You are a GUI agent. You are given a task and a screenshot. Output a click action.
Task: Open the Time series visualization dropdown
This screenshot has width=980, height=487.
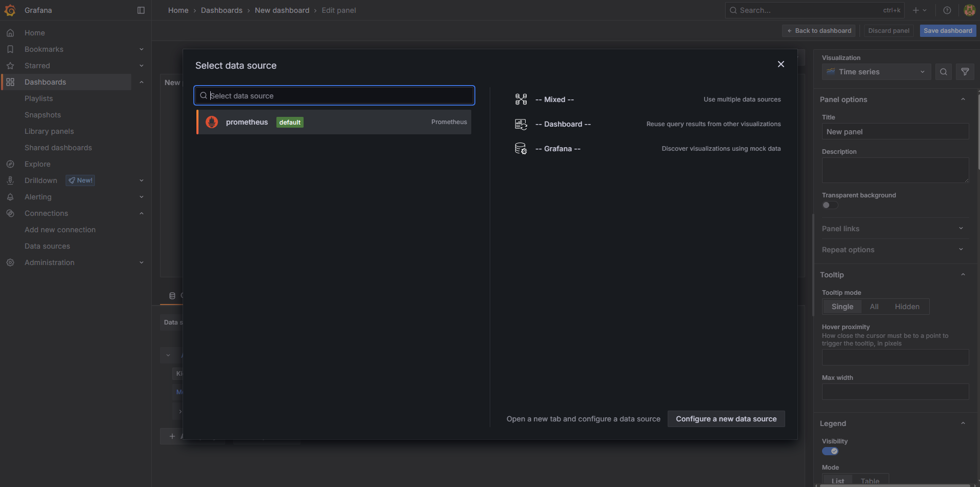(x=876, y=72)
